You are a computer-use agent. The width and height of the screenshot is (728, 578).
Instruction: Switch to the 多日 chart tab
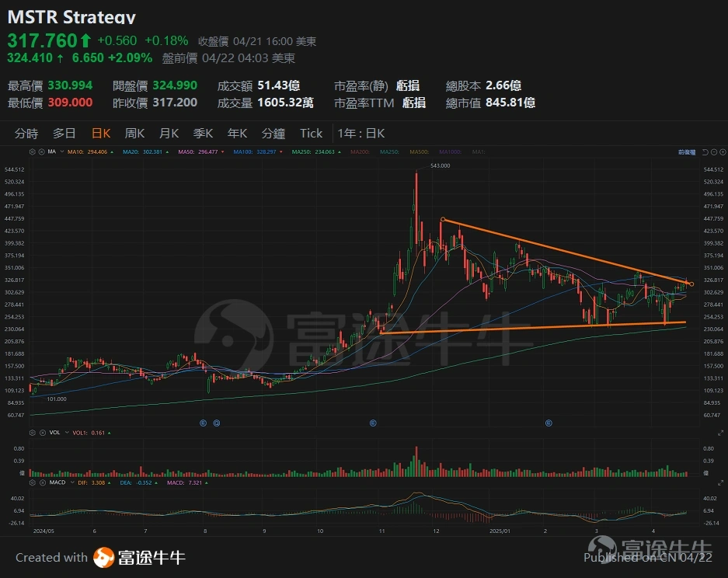point(64,134)
